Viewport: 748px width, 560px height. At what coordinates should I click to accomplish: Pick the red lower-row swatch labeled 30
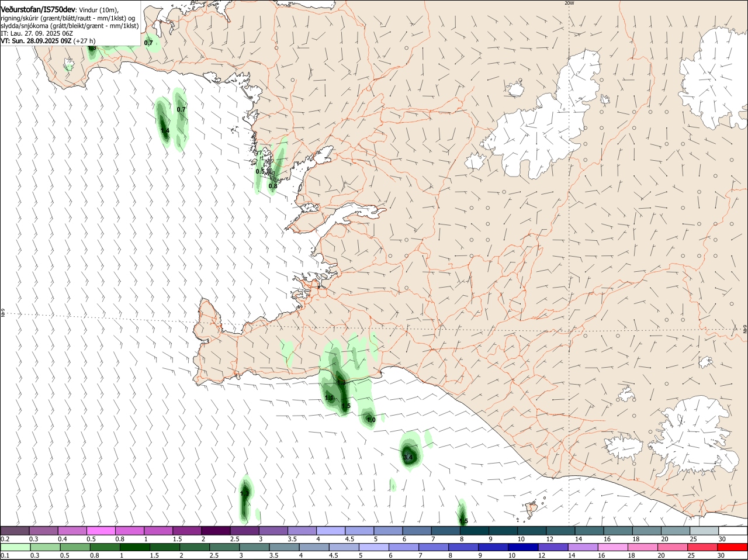point(733,547)
